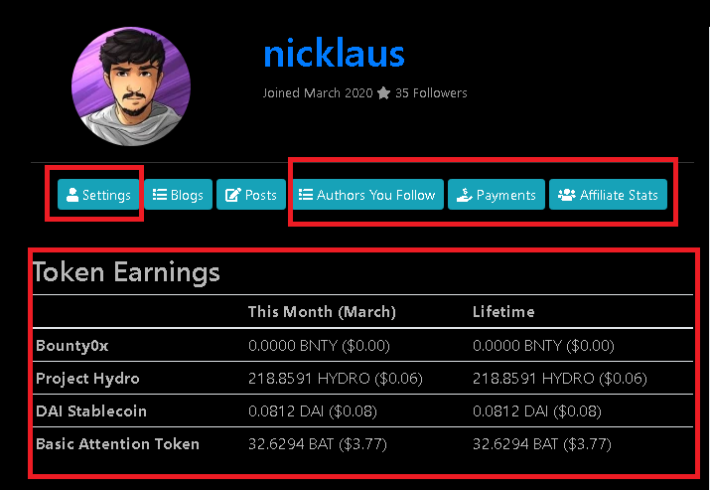Click list icon beside Authors You Follow
The height and width of the screenshot is (490, 710).
click(x=306, y=194)
